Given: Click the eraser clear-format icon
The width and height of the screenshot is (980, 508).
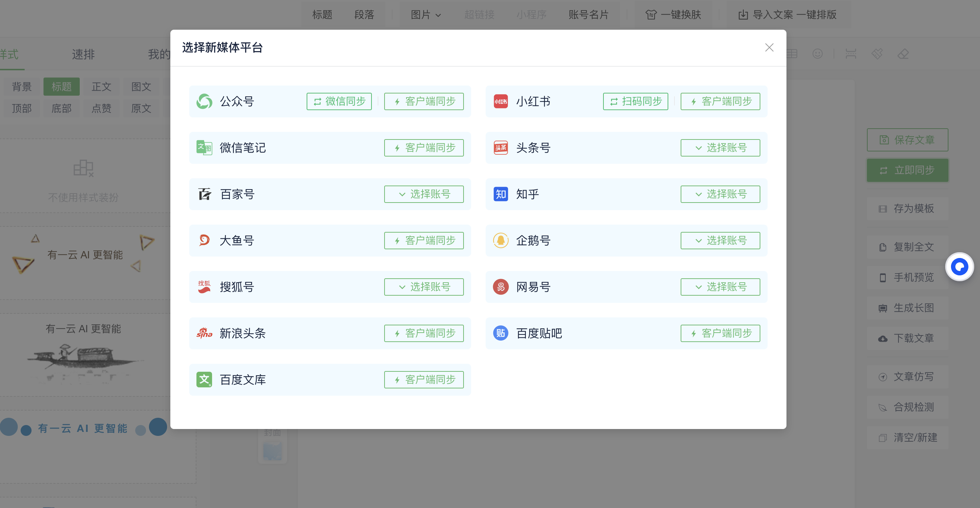Looking at the screenshot, I should [x=903, y=54].
